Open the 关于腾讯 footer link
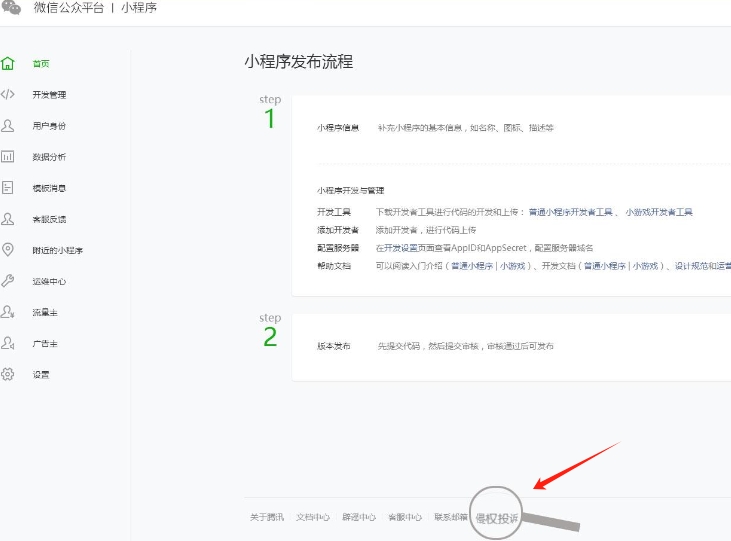The height and width of the screenshot is (541, 731). click(x=267, y=518)
